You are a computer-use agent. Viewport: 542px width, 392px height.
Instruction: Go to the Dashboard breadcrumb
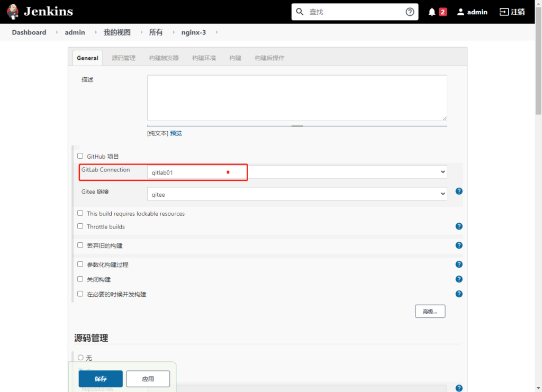point(29,32)
